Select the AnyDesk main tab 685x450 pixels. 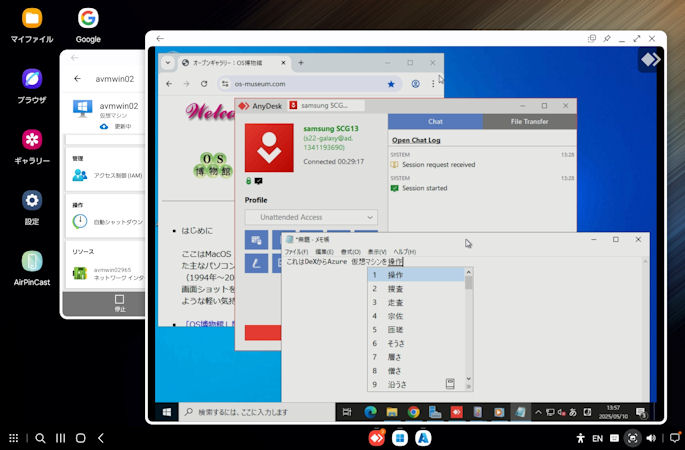[x=261, y=106]
